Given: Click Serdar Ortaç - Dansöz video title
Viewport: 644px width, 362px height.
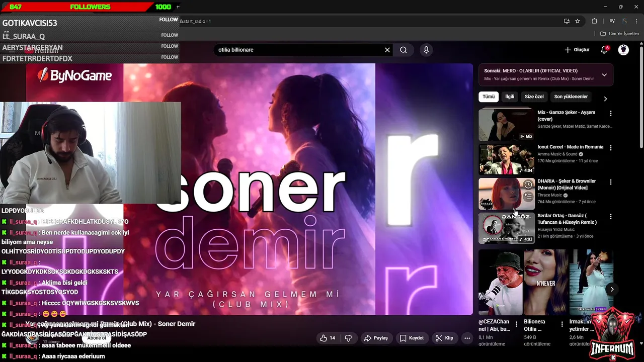Looking at the screenshot, I should [x=567, y=219].
